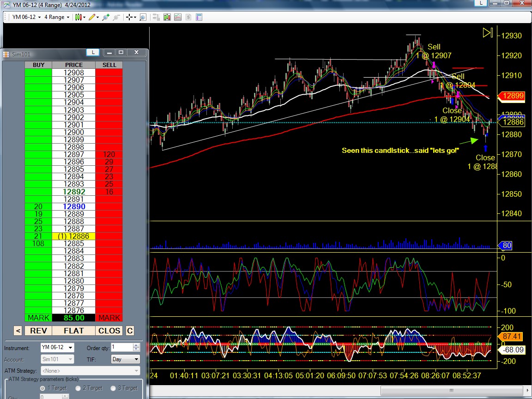The height and width of the screenshot is (399, 532).
Task: Click buy cell showing 108 at 12885
Action: coord(38,244)
